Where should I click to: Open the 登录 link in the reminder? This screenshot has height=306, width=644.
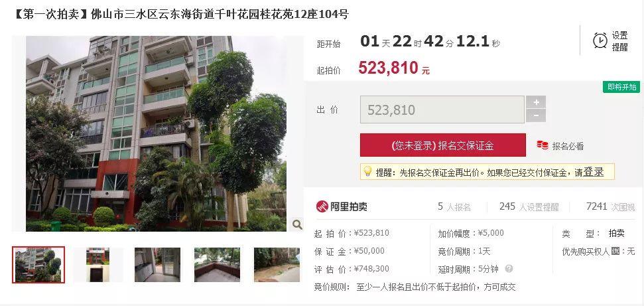pos(594,172)
